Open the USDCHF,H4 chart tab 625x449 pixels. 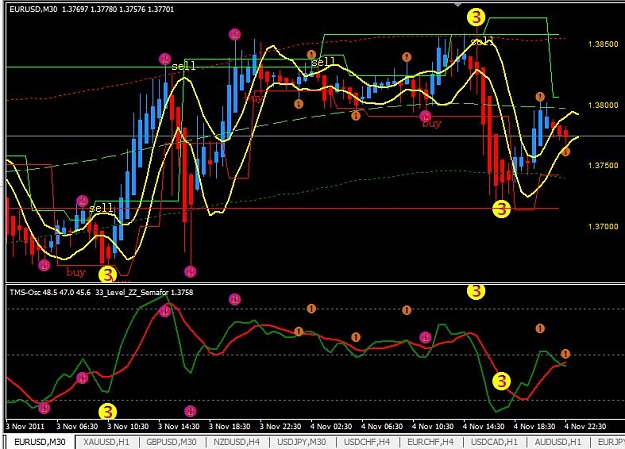[x=367, y=442]
